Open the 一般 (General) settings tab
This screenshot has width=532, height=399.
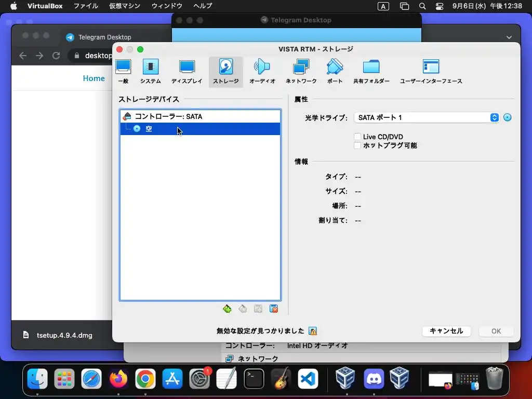123,72
